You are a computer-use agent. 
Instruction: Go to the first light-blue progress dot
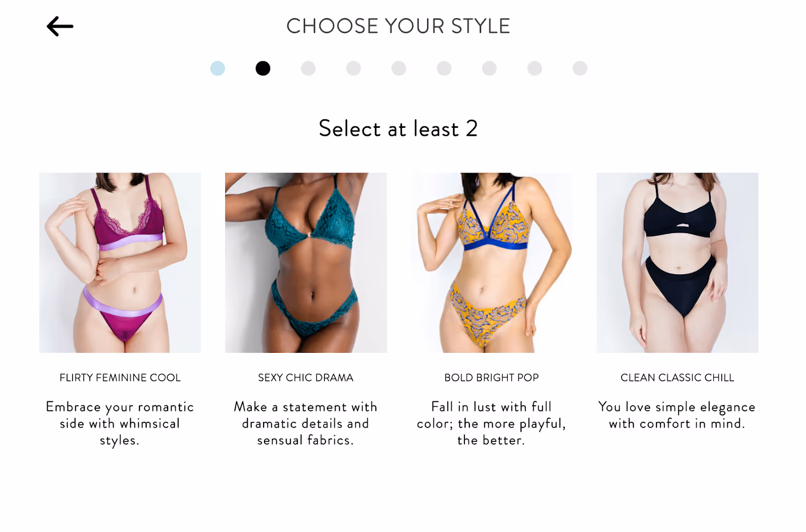pyautogui.click(x=218, y=68)
